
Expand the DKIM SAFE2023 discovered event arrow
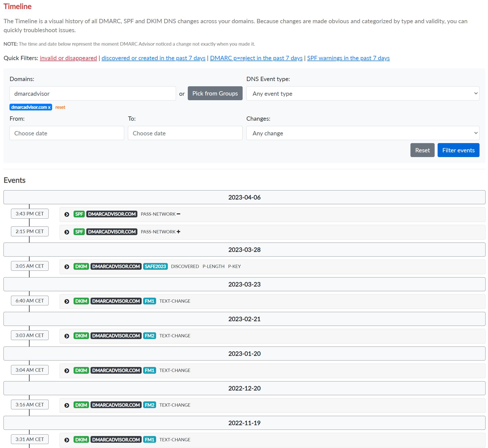(67, 267)
